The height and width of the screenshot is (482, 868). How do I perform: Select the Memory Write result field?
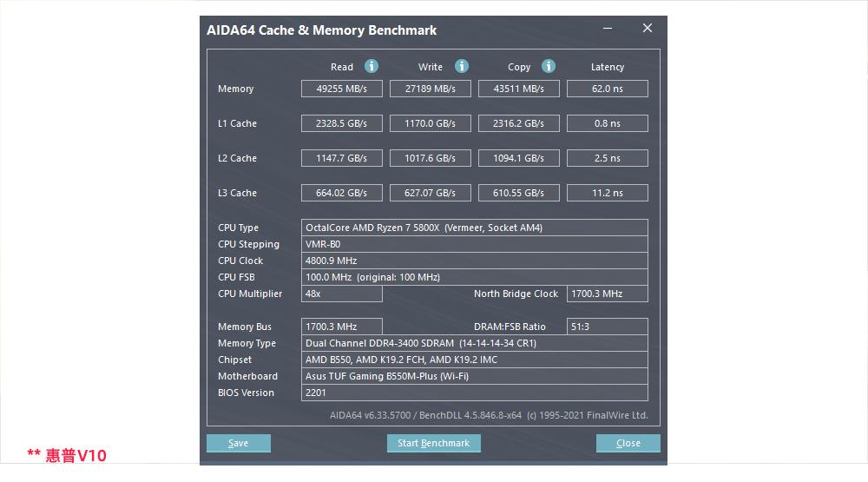click(431, 89)
